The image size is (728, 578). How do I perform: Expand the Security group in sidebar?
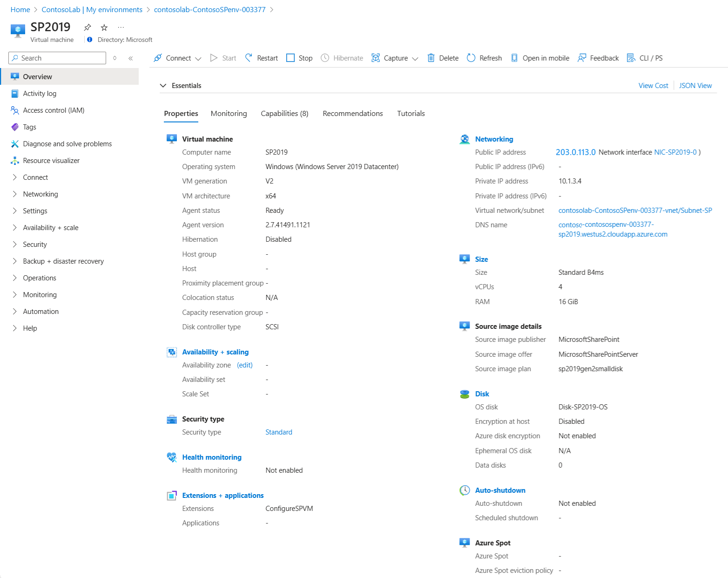15,245
